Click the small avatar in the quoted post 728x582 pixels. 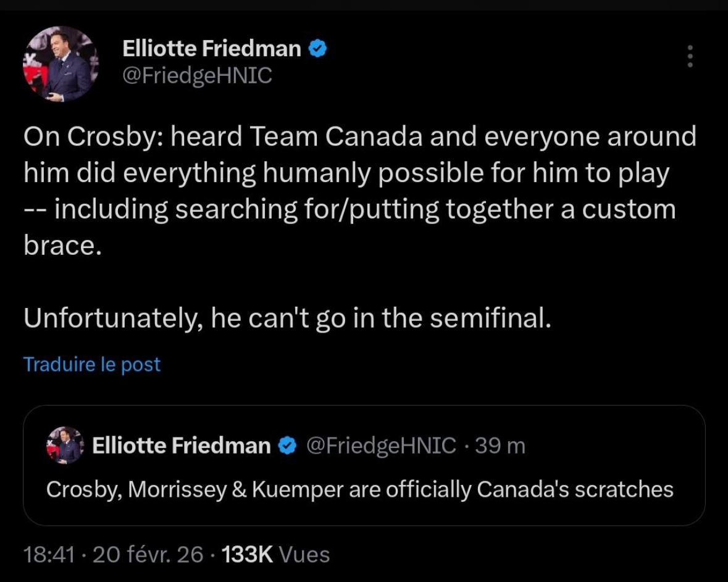click(x=65, y=445)
